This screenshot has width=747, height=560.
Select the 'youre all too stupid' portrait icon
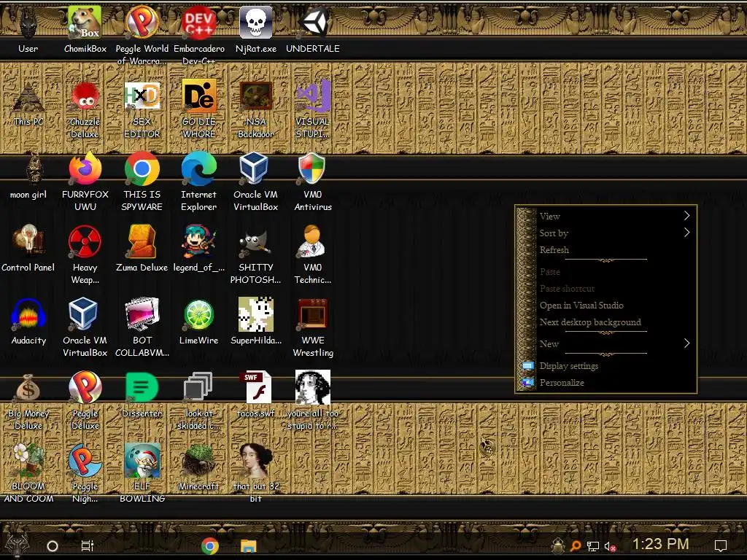tap(313, 388)
